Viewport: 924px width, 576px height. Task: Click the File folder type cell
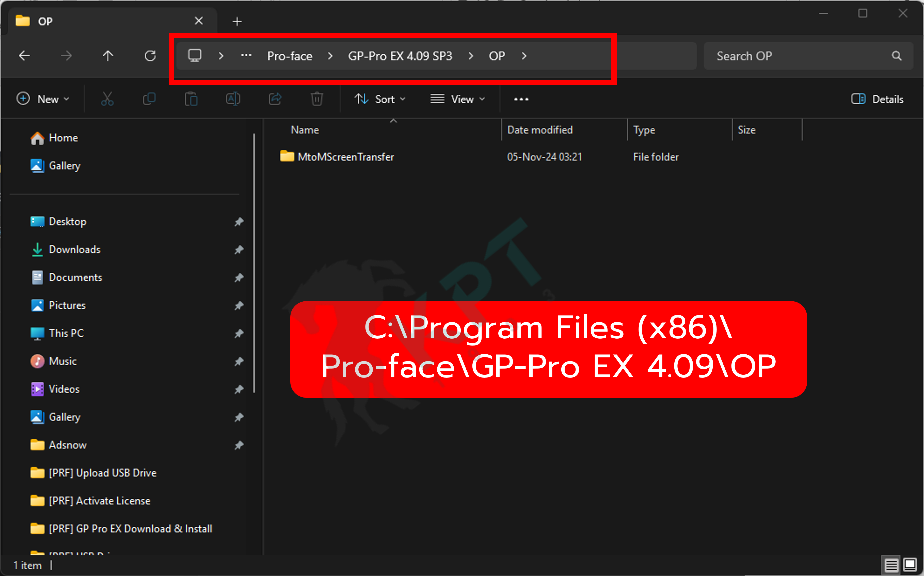pos(656,157)
